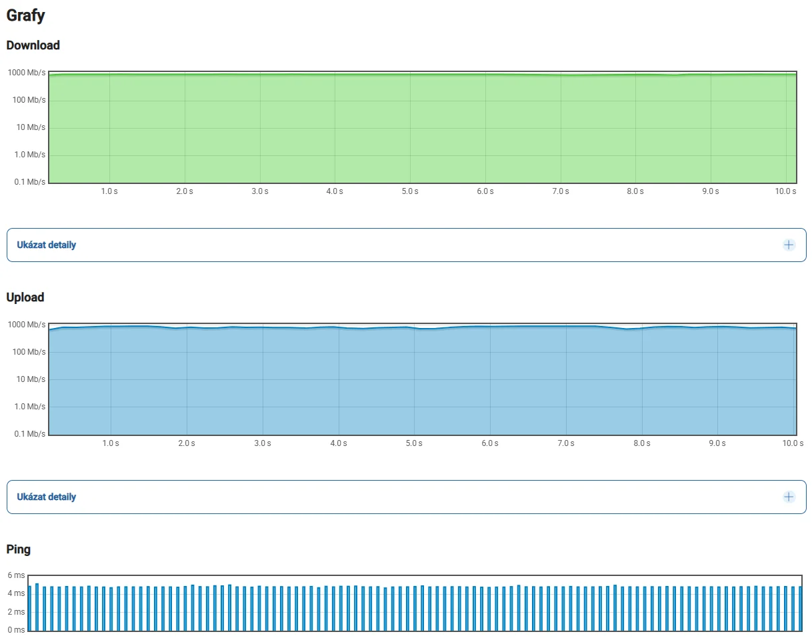Click Ping graph 6 ms axis label
This screenshot has height=644, width=812.
16,575
